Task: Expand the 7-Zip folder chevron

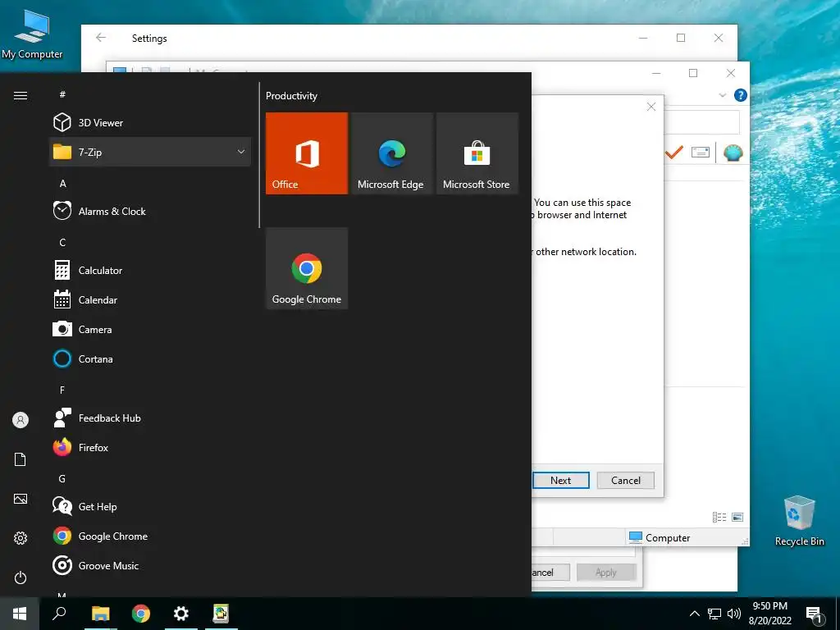Action: 241,152
